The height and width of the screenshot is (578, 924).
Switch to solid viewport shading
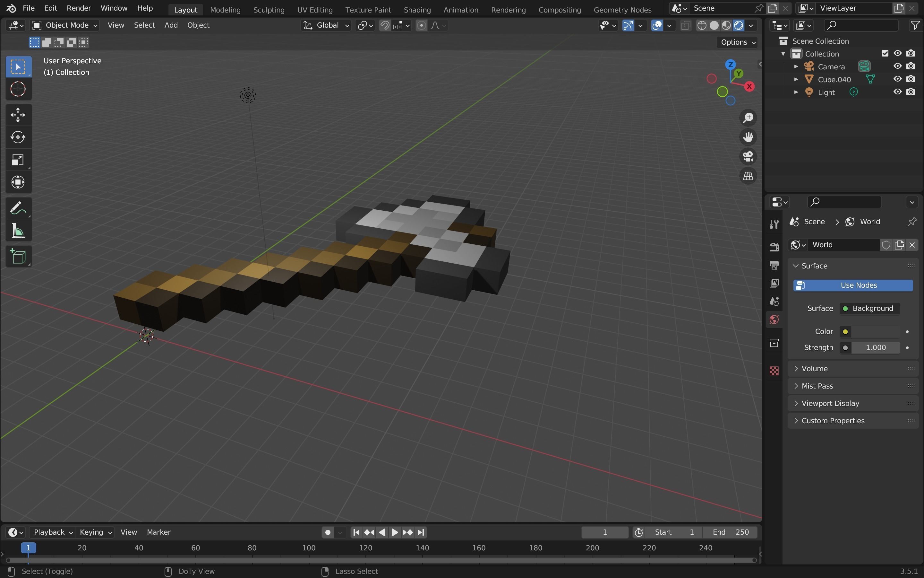(714, 25)
